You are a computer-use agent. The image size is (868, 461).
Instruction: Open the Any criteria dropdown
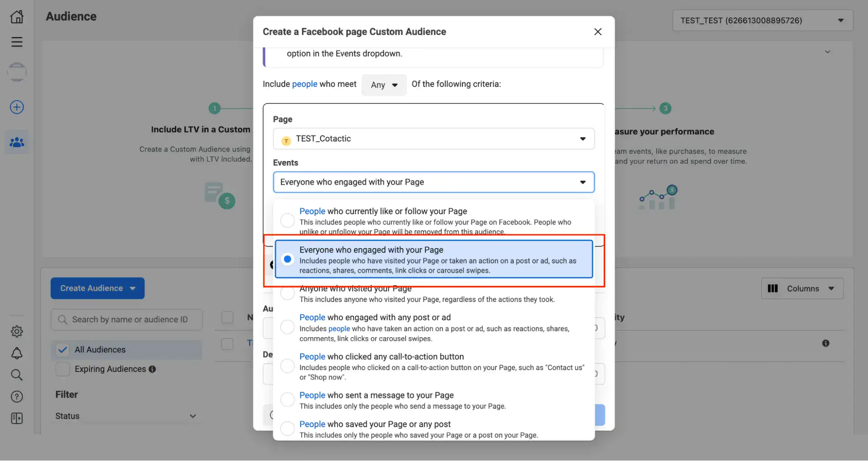click(384, 85)
